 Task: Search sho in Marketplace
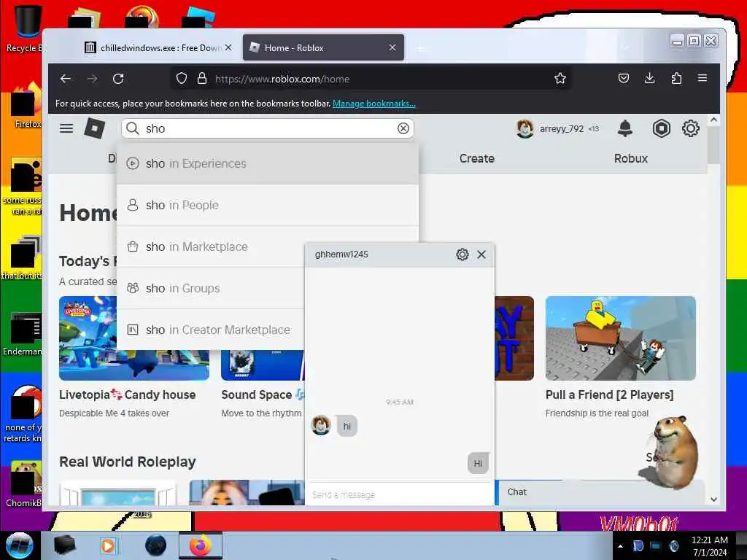[x=211, y=246]
